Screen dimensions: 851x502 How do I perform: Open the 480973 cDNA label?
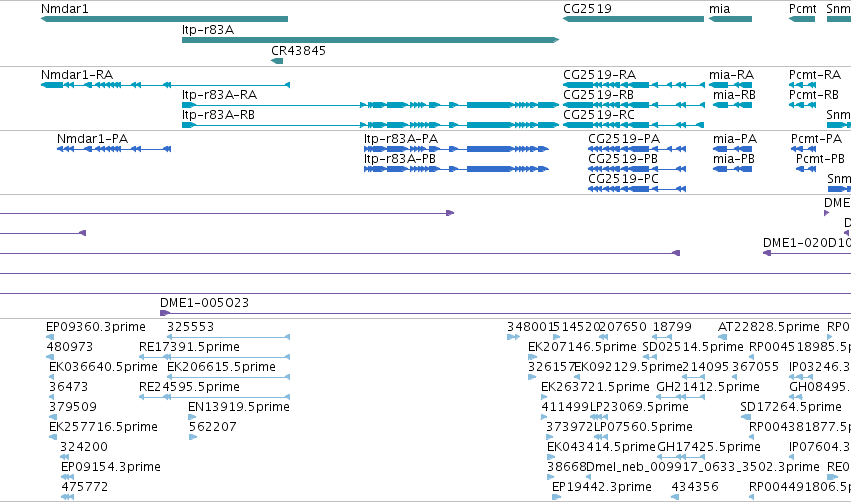click(69, 346)
